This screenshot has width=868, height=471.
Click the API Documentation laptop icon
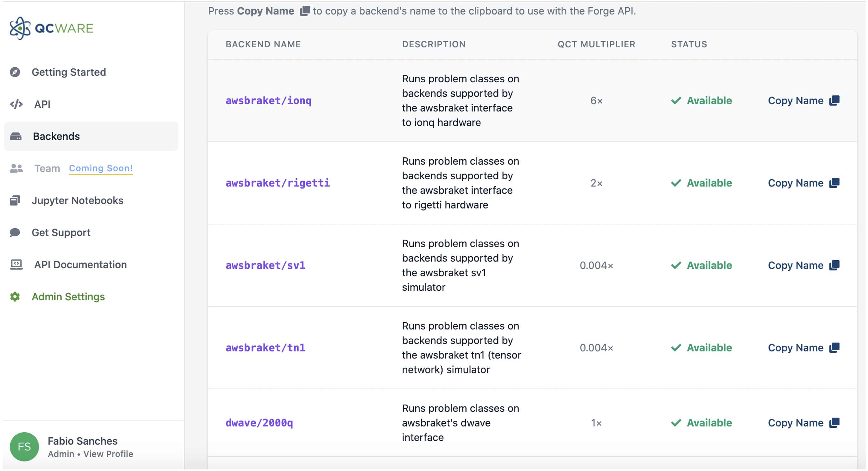(x=16, y=265)
